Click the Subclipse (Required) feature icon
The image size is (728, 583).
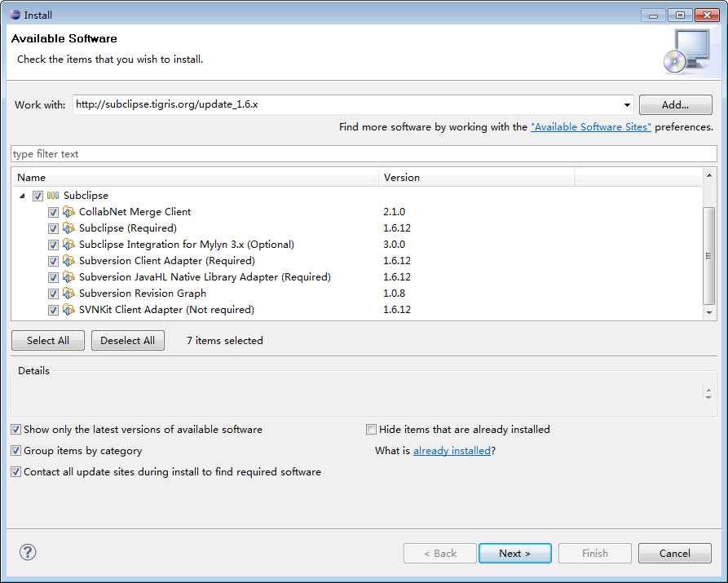(68, 228)
